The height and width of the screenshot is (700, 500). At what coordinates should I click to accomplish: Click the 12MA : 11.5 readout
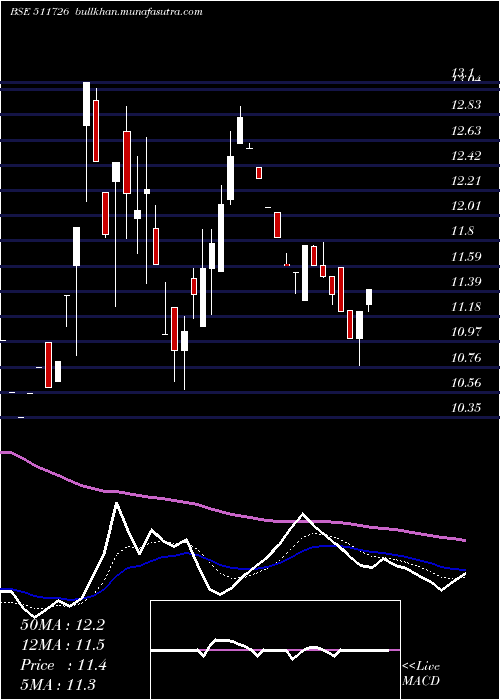click(x=62, y=645)
